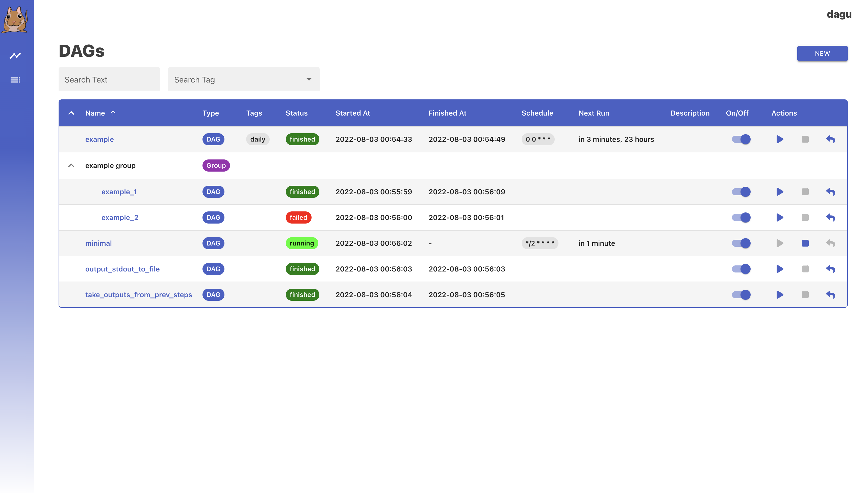Start the example DAG with play icon
Screen dimensions: 868x493
(x=780, y=139)
